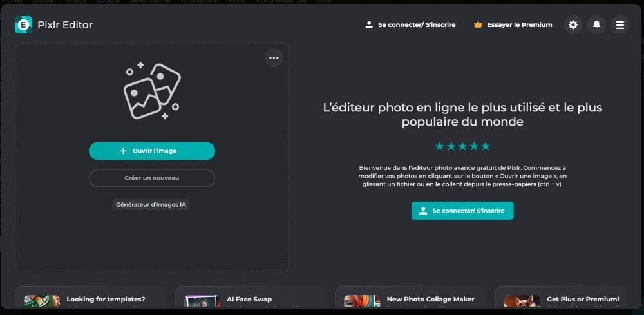This screenshot has height=315, width=644.
Task: Click the New Photo Collage Maker thumbnail
Action: (362, 301)
